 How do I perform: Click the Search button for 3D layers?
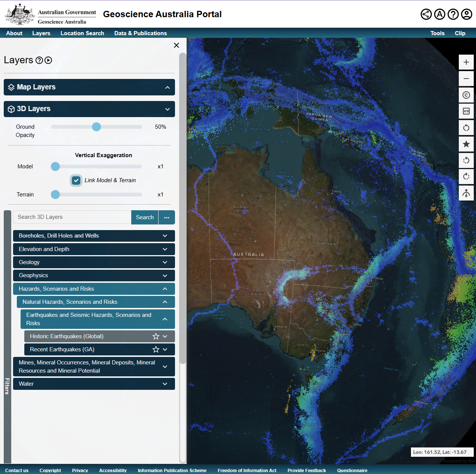(145, 217)
